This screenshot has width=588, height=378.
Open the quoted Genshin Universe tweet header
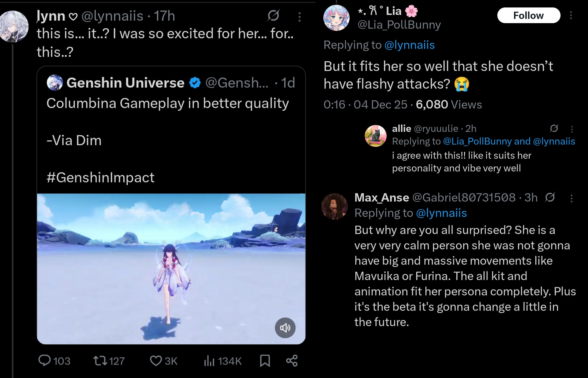pyautogui.click(x=125, y=83)
